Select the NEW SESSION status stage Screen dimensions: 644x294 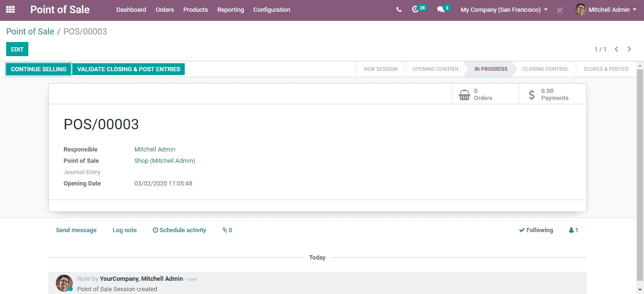(x=380, y=69)
